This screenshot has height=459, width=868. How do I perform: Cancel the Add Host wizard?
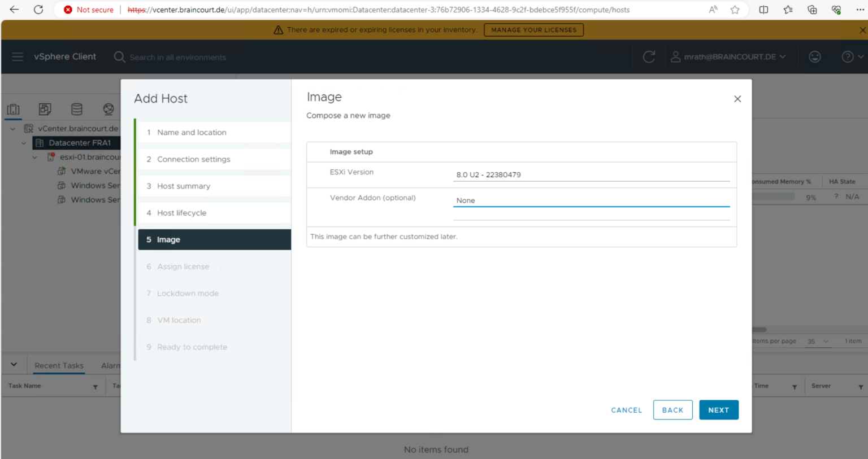pos(626,410)
